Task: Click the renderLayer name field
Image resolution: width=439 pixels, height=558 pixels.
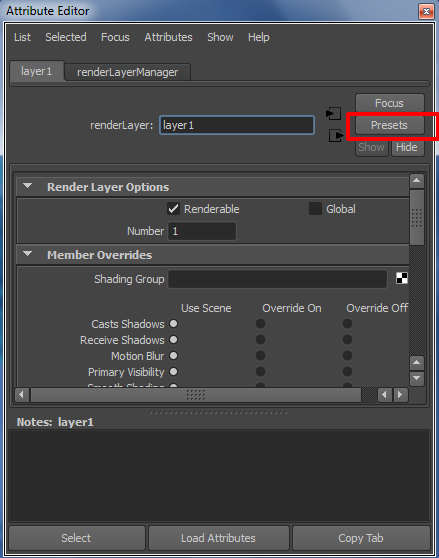Action: tap(237, 125)
